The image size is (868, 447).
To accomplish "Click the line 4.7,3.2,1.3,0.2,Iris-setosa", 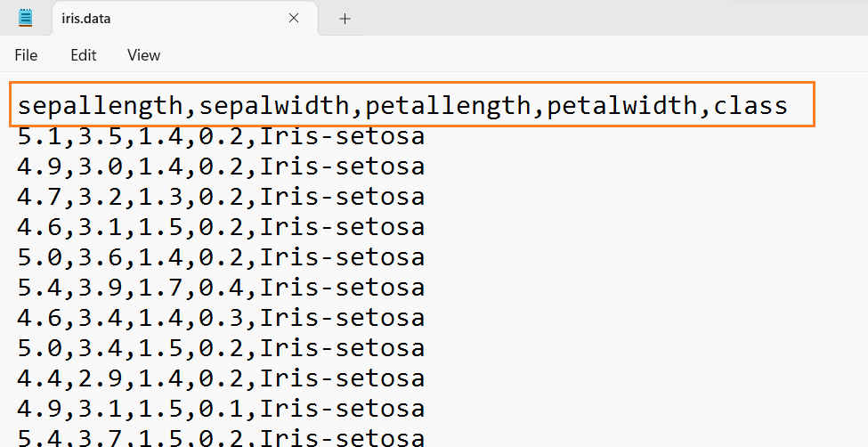I will pos(221,197).
